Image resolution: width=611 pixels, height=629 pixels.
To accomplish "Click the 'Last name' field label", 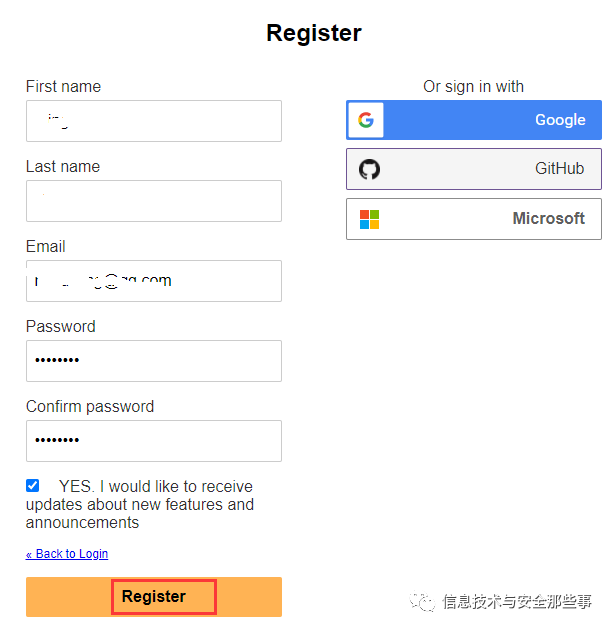I will tap(63, 167).
